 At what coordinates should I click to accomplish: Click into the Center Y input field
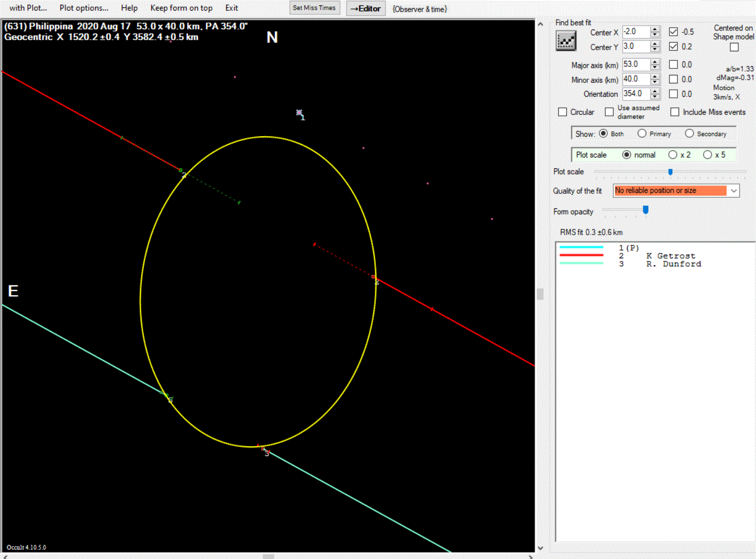tap(636, 46)
